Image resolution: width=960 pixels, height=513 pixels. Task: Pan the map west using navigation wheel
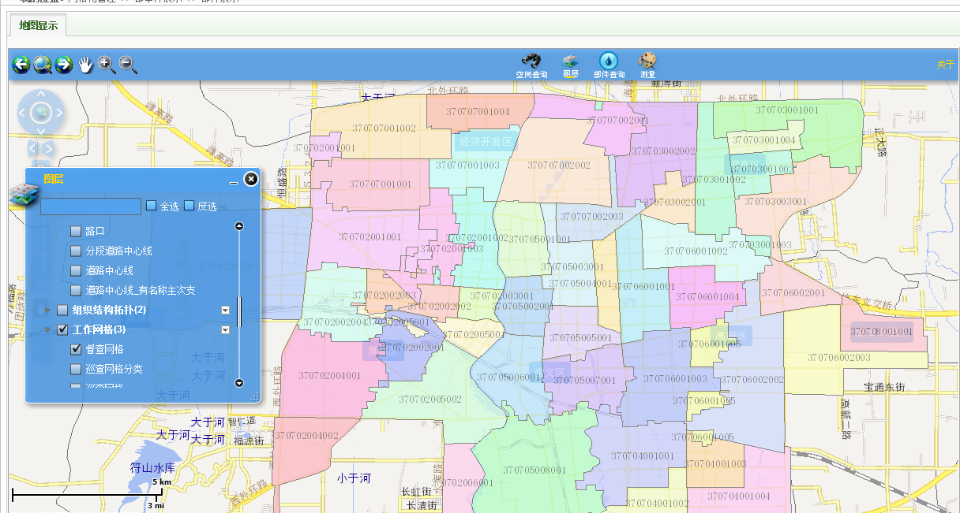[x=22, y=113]
